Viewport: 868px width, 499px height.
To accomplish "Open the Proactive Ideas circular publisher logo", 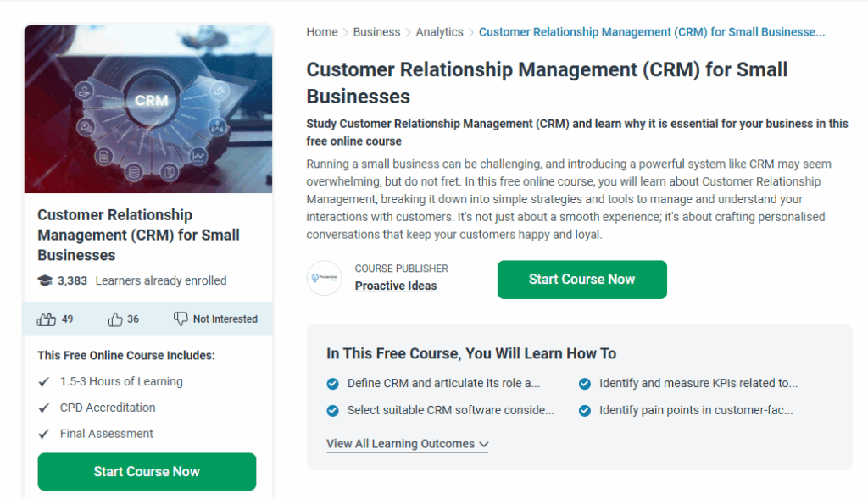I will pyautogui.click(x=324, y=280).
